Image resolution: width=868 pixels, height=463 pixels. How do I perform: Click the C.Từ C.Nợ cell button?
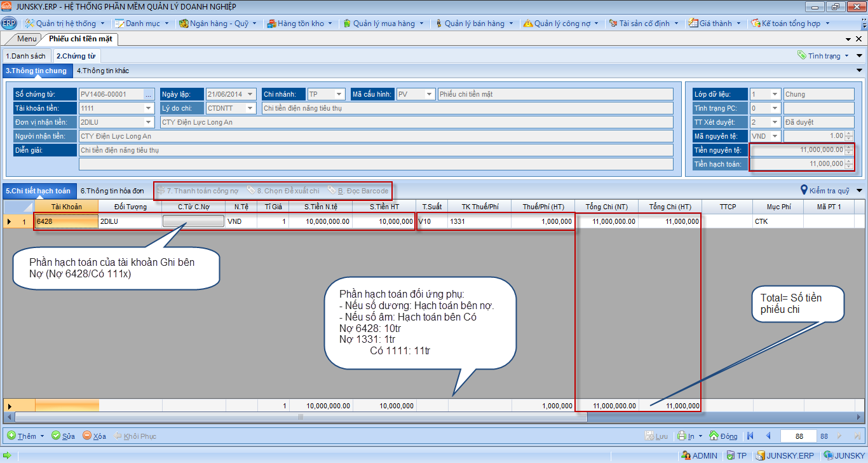193,221
